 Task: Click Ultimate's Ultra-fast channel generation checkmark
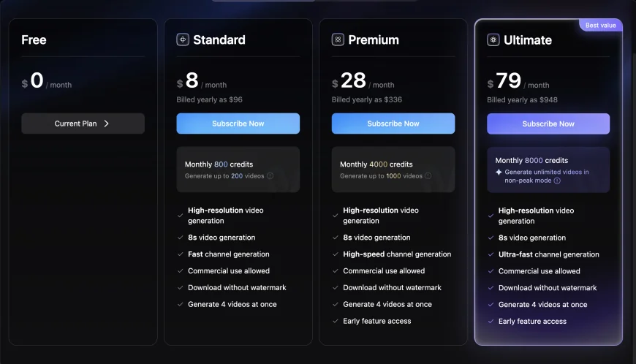pyautogui.click(x=491, y=254)
